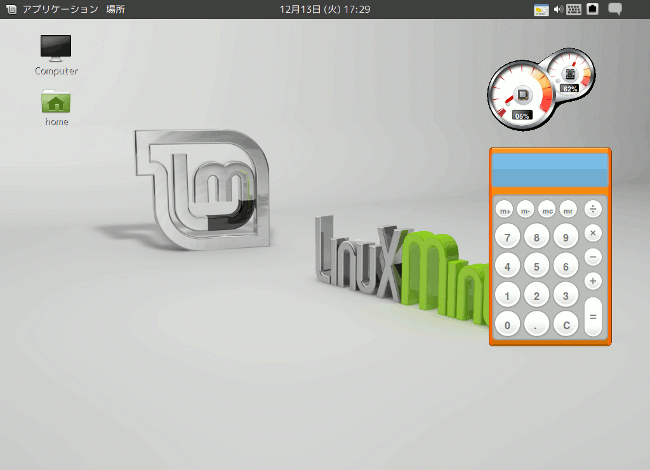The width and height of the screenshot is (650, 470).
Task: Open the network connection tray icon
Action: point(593,9)
